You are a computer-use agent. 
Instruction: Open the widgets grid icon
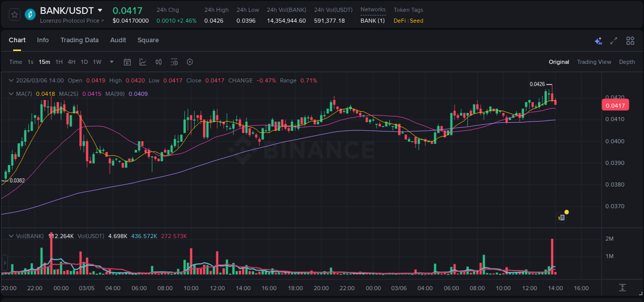[x=630, y=40]
